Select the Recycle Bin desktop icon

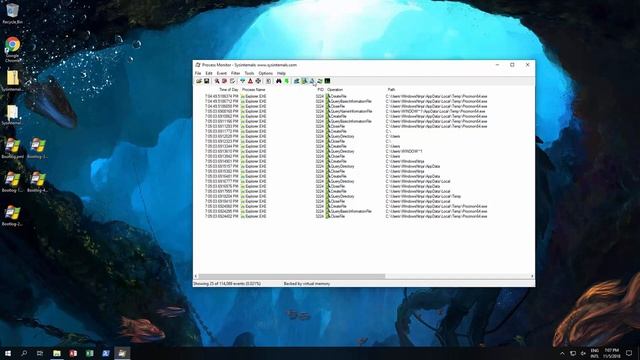pyautogui.click(x=12, y=14)
